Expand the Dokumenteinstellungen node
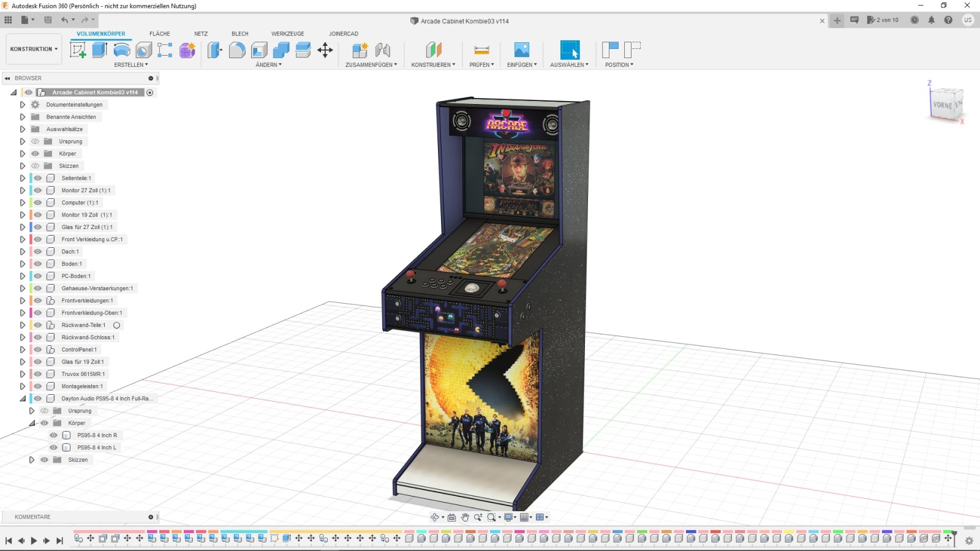The width and height of the screenshot is (980, 551). coord(23,105)
